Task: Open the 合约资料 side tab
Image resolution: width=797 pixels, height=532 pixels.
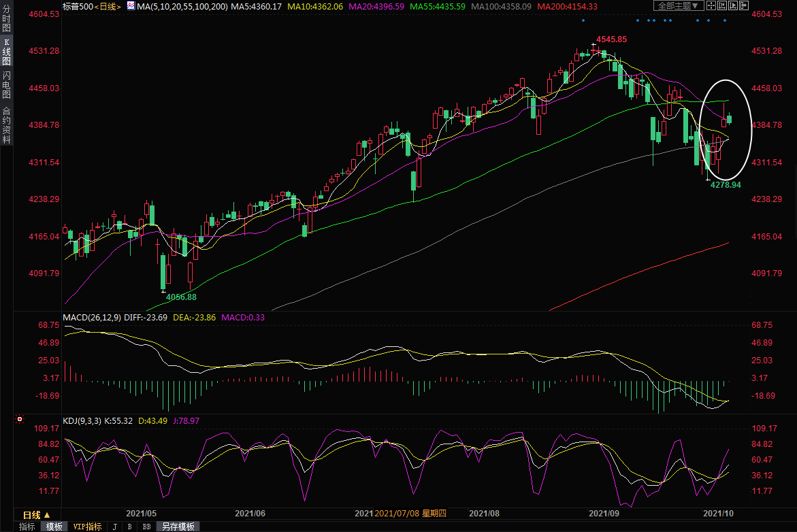Action: point(6,124)
